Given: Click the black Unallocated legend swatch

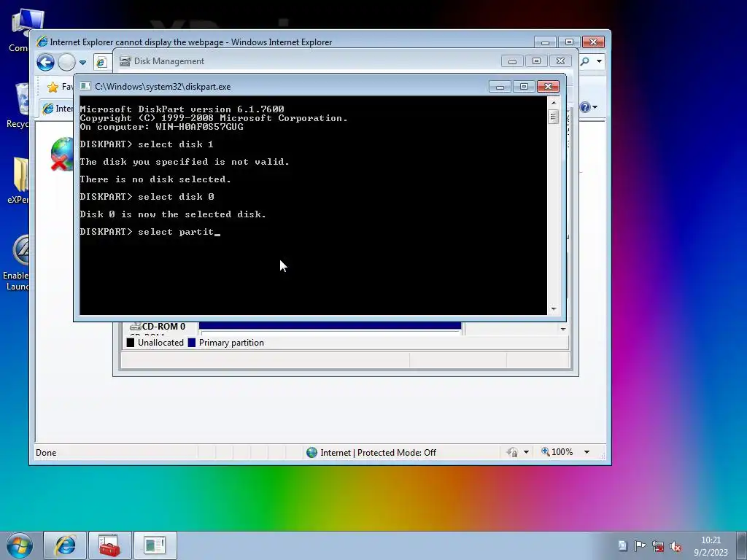Looking at the screenshot, I should (x=131, y=343).
